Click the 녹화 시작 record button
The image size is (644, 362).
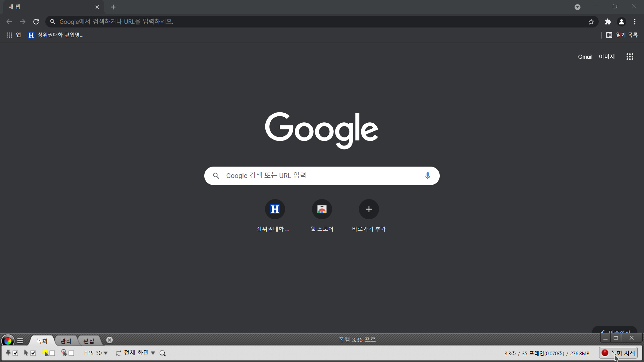point(618,353)
